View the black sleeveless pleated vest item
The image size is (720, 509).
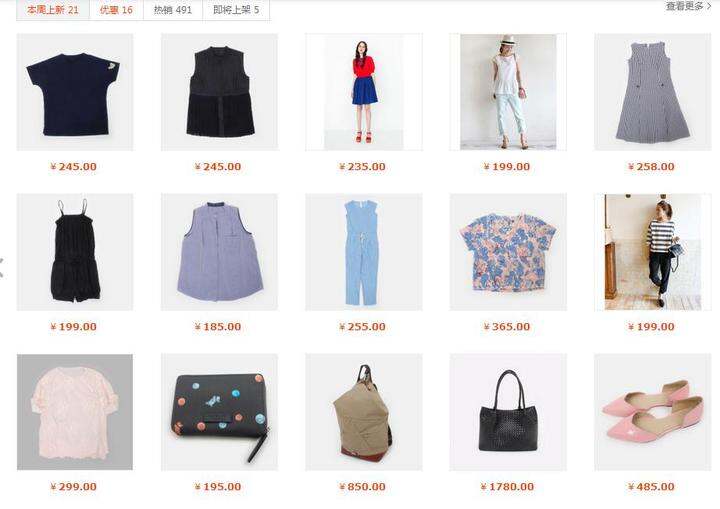pyautogui.click(x=219, y=92)
